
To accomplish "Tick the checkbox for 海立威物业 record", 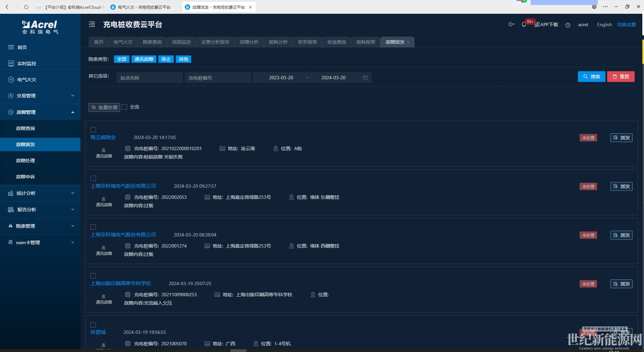I will tap(93, 130).
